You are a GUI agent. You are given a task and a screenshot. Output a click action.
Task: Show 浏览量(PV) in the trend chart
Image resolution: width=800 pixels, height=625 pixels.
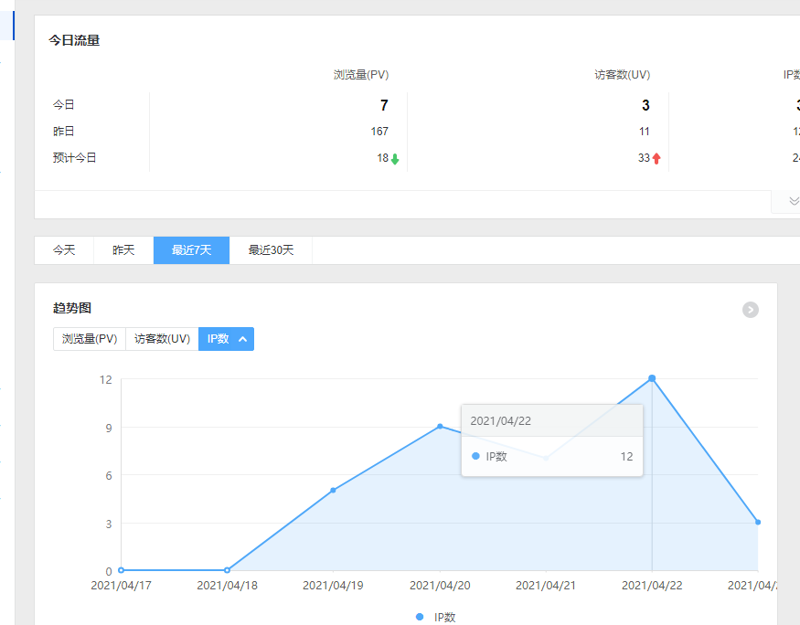pyautogui.click(x=90, y=339)
